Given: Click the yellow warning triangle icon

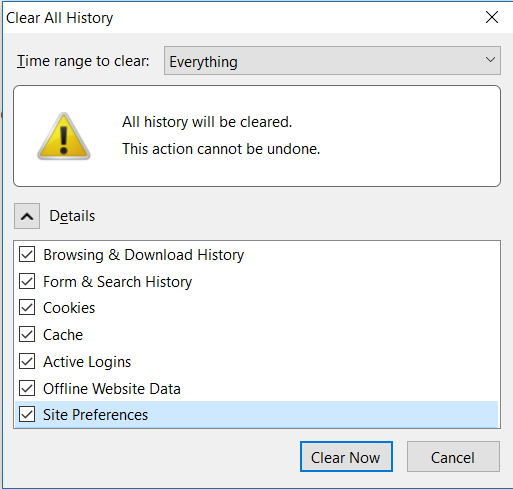Looking at the screenshot, I should 63,136.
